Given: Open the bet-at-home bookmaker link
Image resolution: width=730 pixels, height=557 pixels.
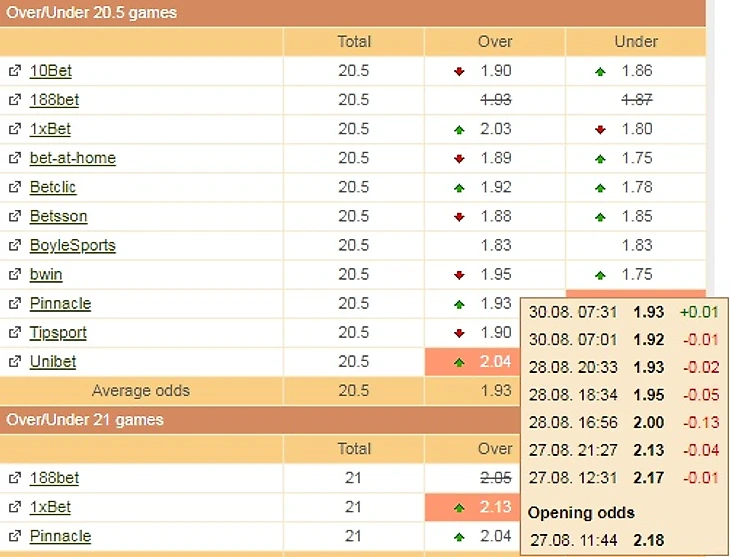Looking at the screenshot, I should (73, 158).
